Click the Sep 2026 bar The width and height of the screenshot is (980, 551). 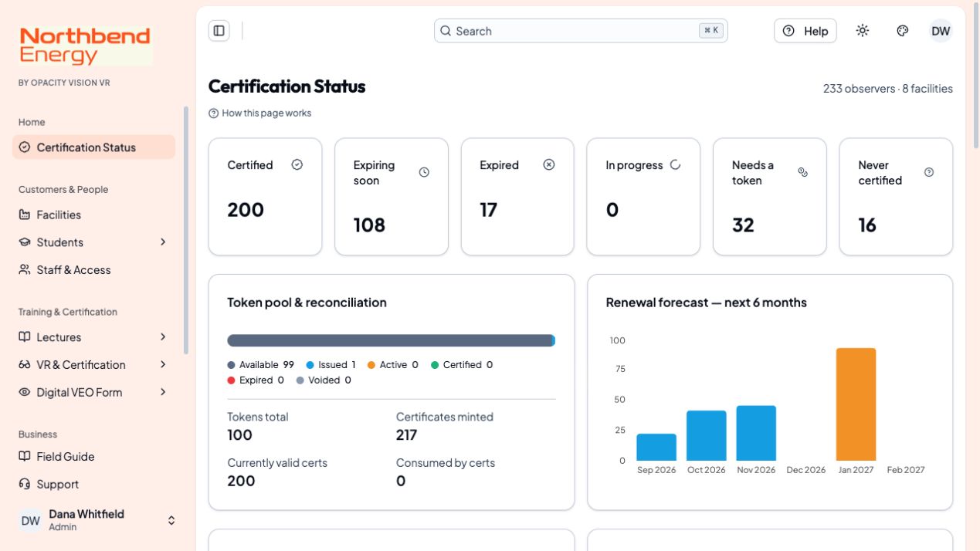click(x=656, y=447)
